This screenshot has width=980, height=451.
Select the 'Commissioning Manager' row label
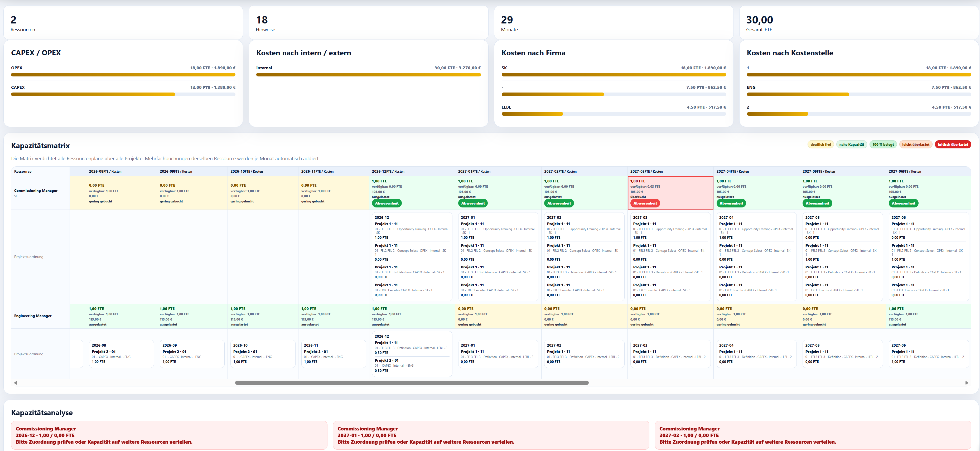[36, 191]
